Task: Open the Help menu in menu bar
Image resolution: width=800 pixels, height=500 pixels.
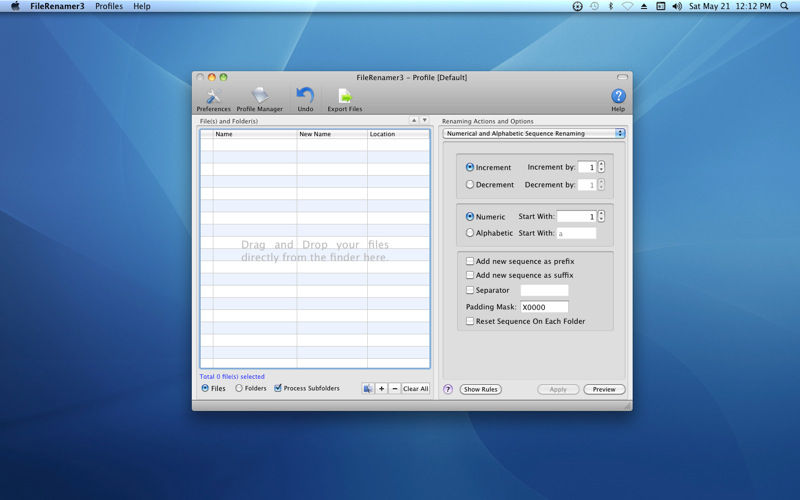Action: [x=141, y=6]
